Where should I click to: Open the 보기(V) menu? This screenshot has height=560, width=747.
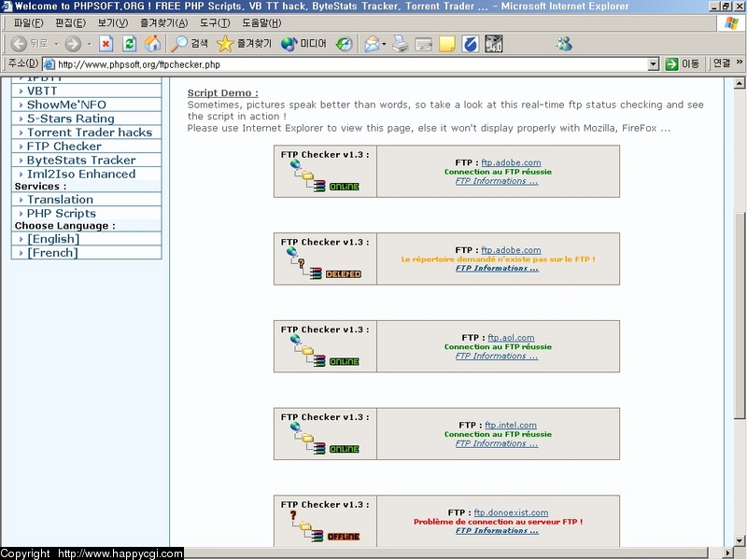[x=113, y=22]
